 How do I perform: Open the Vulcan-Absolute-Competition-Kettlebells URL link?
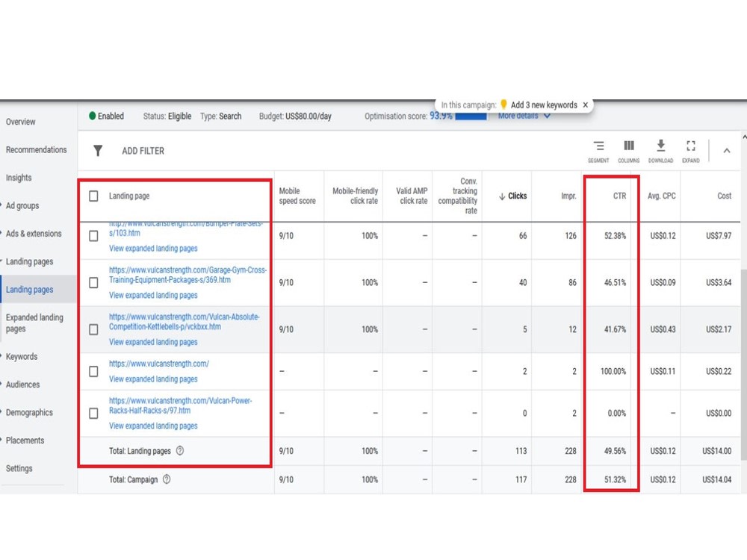point(184,321)
